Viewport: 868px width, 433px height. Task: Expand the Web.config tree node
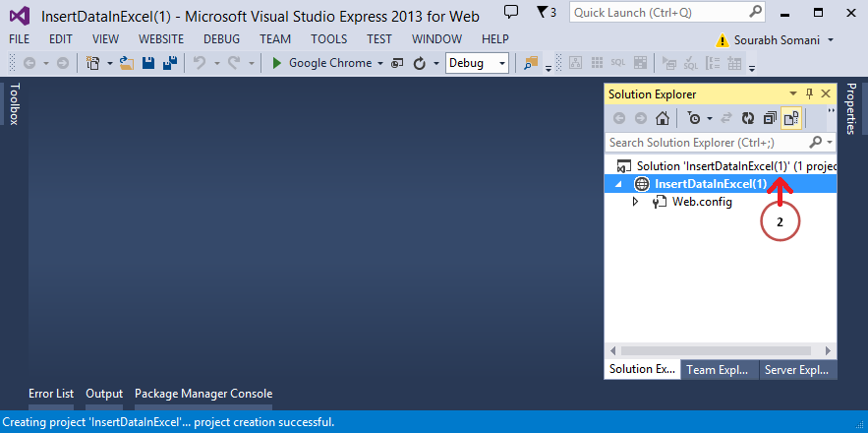635,202
